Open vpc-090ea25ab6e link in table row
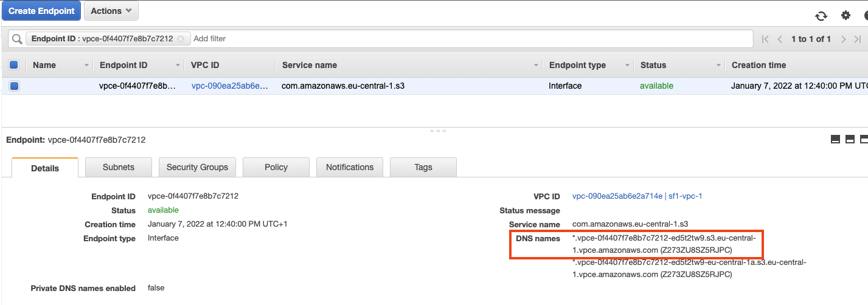The width and height of the screenshot is (868, 305). (229, 86)
